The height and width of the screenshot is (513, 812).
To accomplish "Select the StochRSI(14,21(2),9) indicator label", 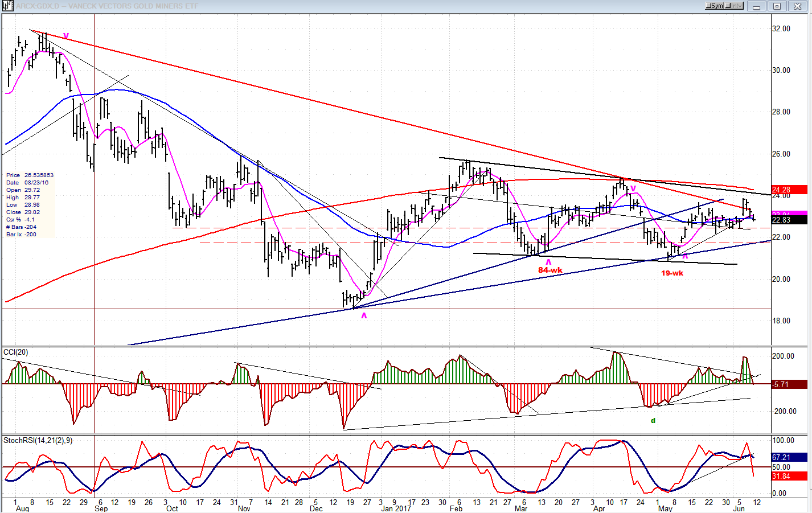I will coord(38,441).
